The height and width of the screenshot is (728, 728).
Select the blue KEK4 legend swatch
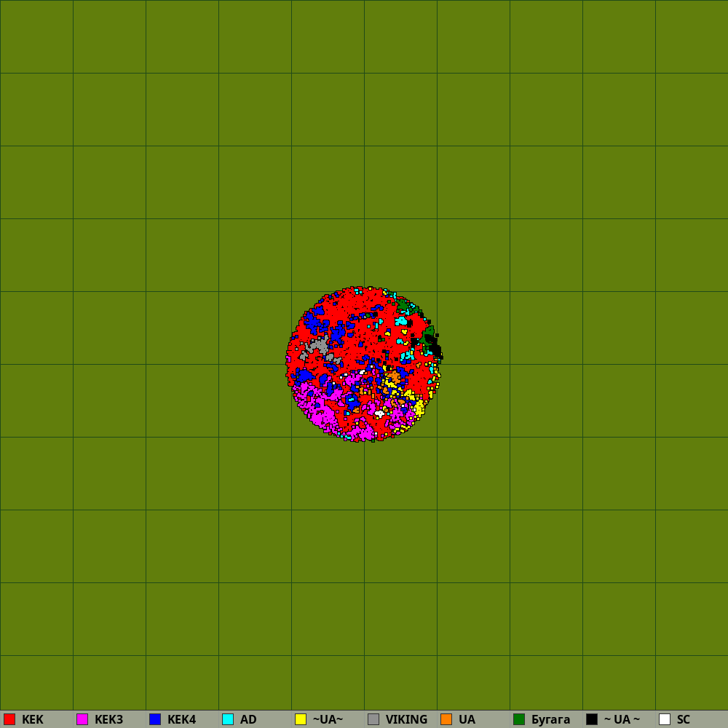pyautogui.click(x=155, y=719)
